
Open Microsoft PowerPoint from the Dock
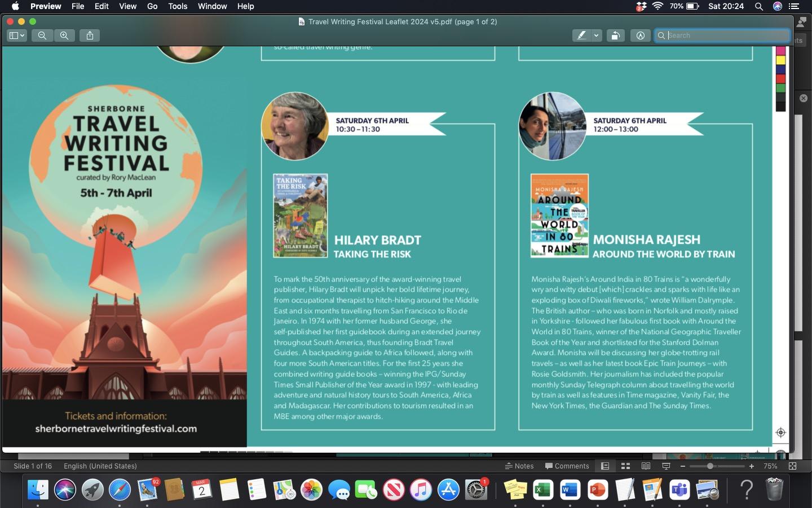tap(597, 489)
